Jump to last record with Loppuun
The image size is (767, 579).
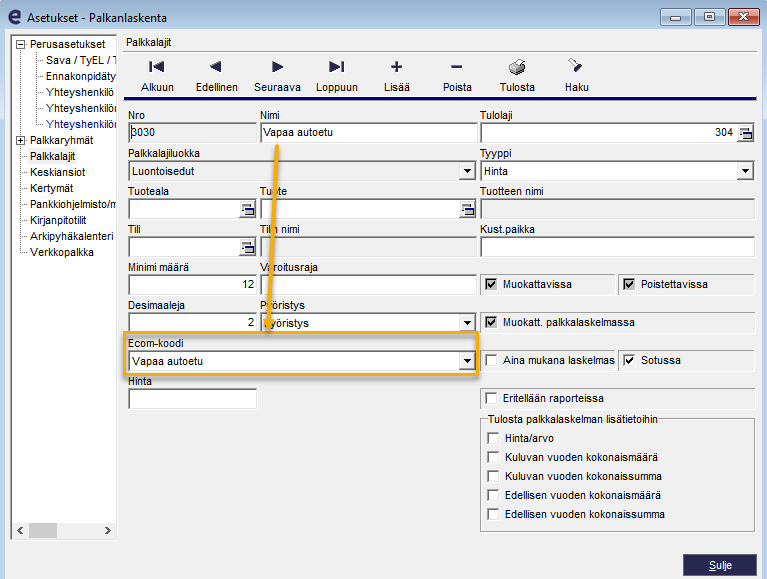click(337, 75)
